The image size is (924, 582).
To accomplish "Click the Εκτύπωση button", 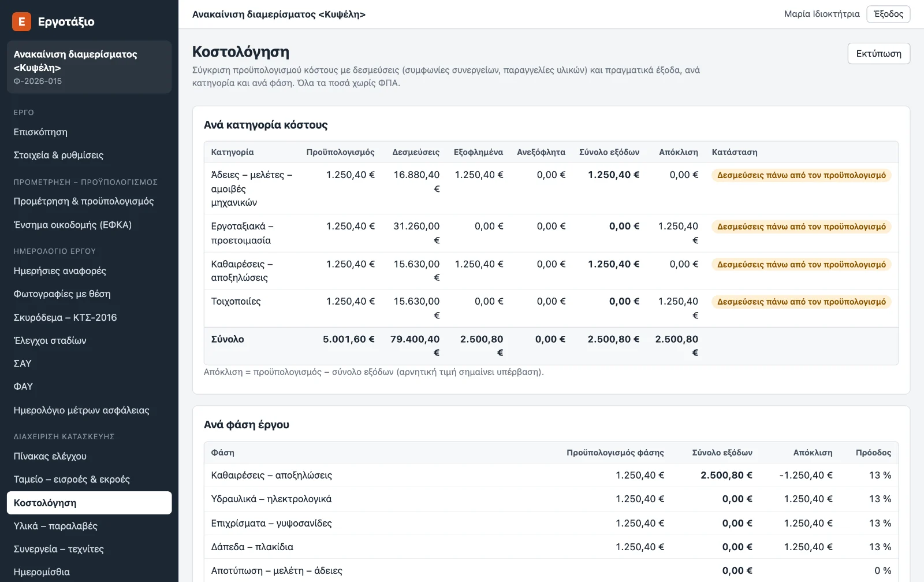I will [x=878, y=54].
